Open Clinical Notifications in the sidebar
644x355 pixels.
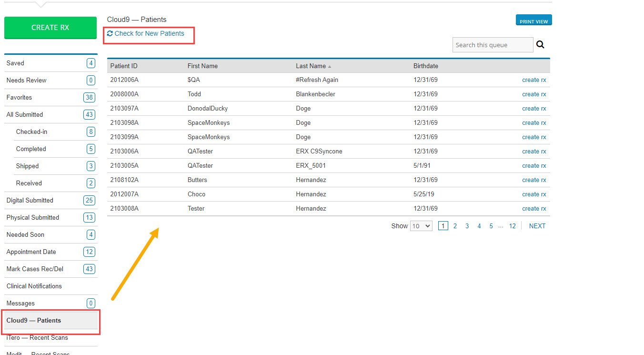34,286
